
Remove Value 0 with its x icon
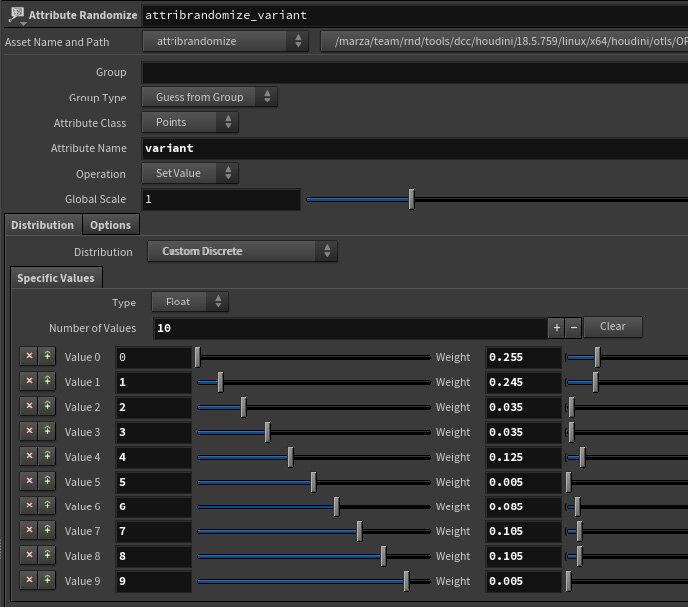click(29, 357)
